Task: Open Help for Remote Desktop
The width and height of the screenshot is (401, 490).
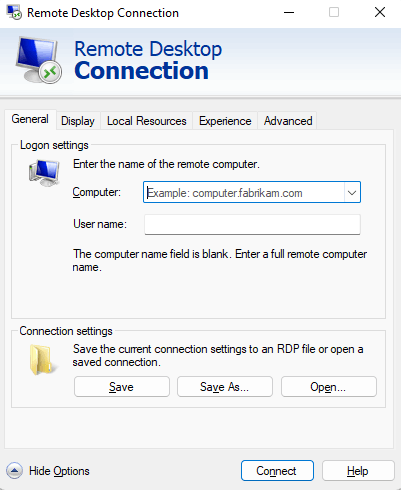Action: [358, 471]
